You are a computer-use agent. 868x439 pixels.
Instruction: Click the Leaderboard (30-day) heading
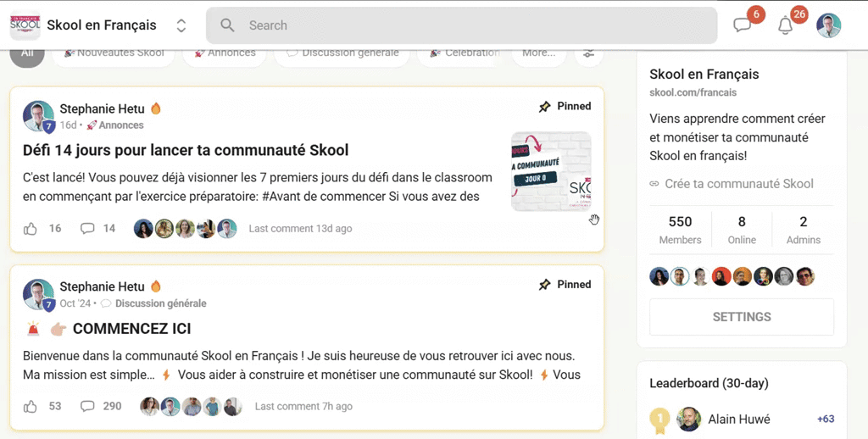pyautogui.click(x=709, y=383)
